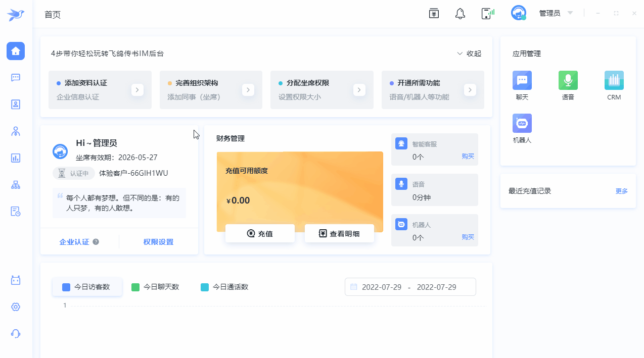Toggle the 今日通话数 chart legend

224,287
